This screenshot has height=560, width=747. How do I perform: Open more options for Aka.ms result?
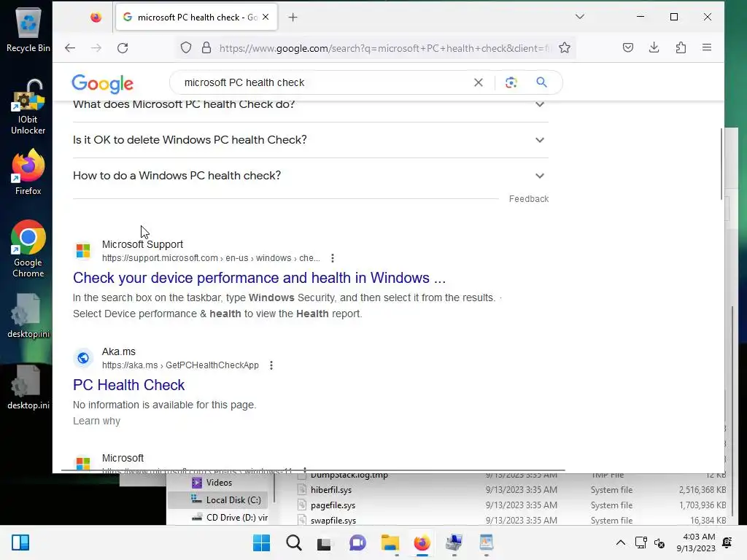pos(271,365)
